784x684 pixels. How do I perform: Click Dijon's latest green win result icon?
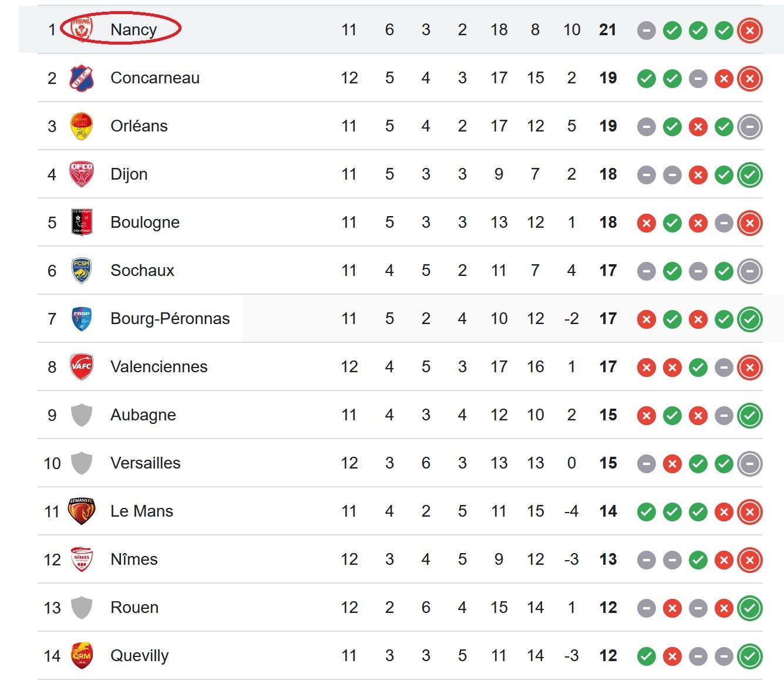750,174
